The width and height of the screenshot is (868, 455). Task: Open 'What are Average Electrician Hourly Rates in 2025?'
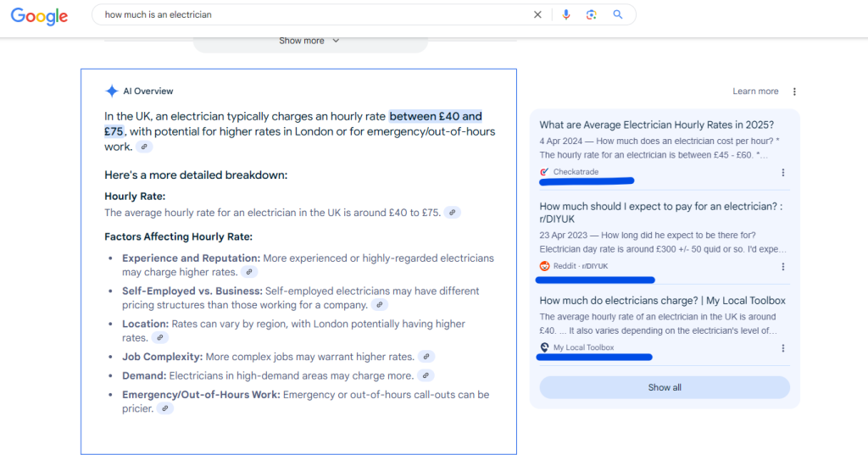click(x=657, y=125)
